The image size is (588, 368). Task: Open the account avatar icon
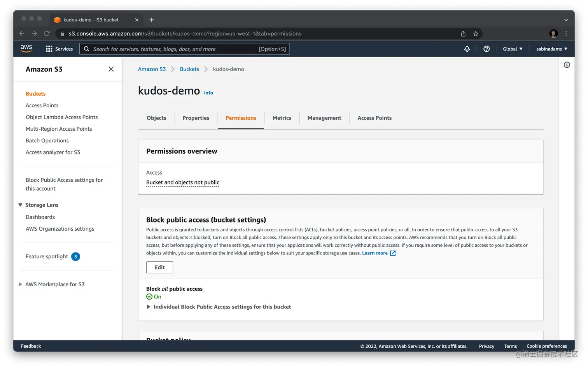pos(553,33)
